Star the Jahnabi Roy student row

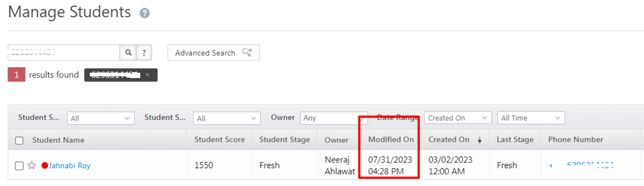point(32,165)
